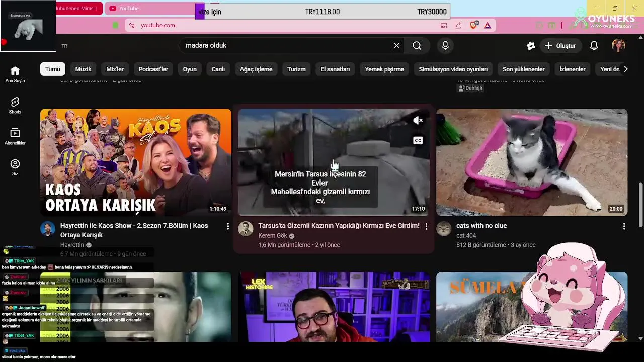The height and width of the screenshot is (362, 644).
Task: Open Kerem Gök channel name link
Action: (273, 235)
